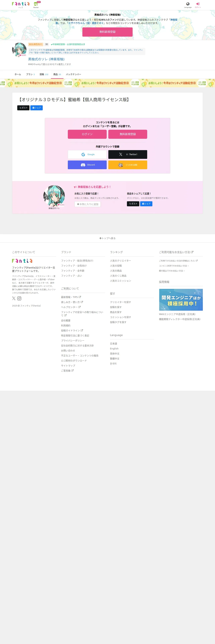This screenshot has width=215, height=644.
Task: Open the footer Fantia logo
Action: pyautogui.click(x=22, y=261)
